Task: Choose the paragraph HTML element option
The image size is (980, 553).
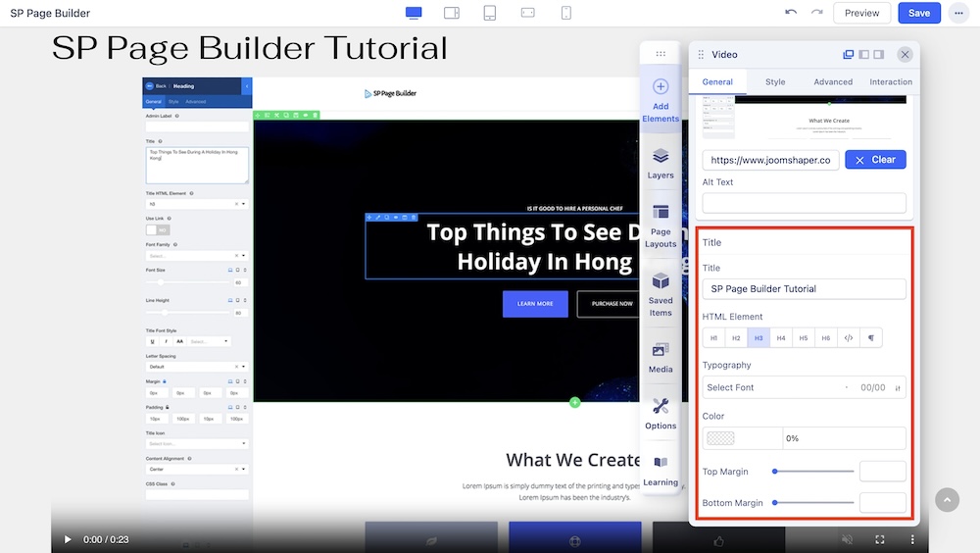Action: tap(871, 338)
